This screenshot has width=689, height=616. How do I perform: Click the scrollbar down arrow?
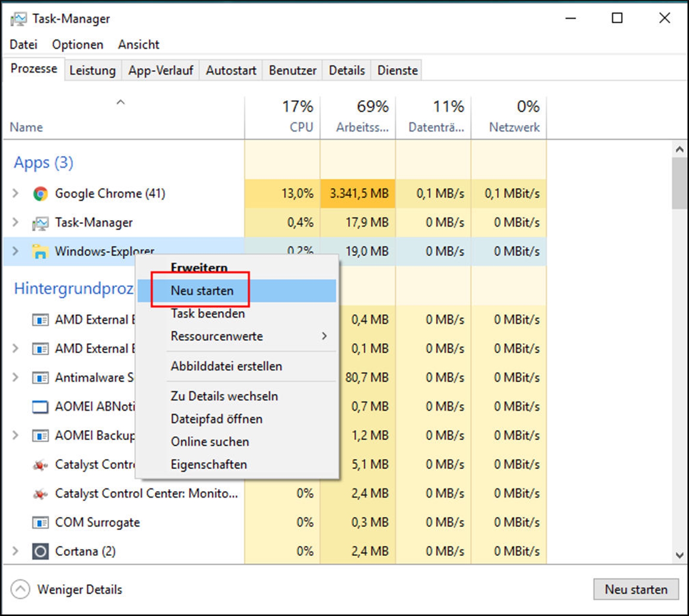[680, 555]
